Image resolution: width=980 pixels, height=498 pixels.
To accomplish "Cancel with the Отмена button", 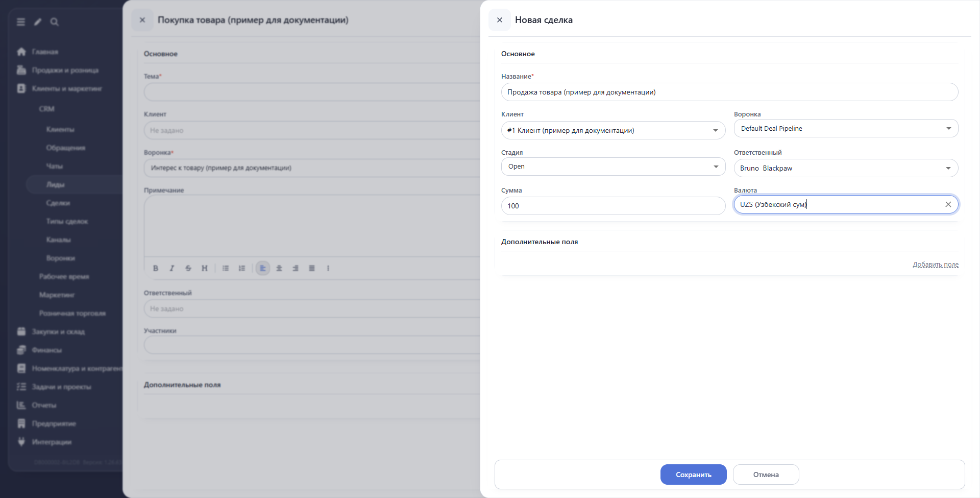I will tap(766, 475).
